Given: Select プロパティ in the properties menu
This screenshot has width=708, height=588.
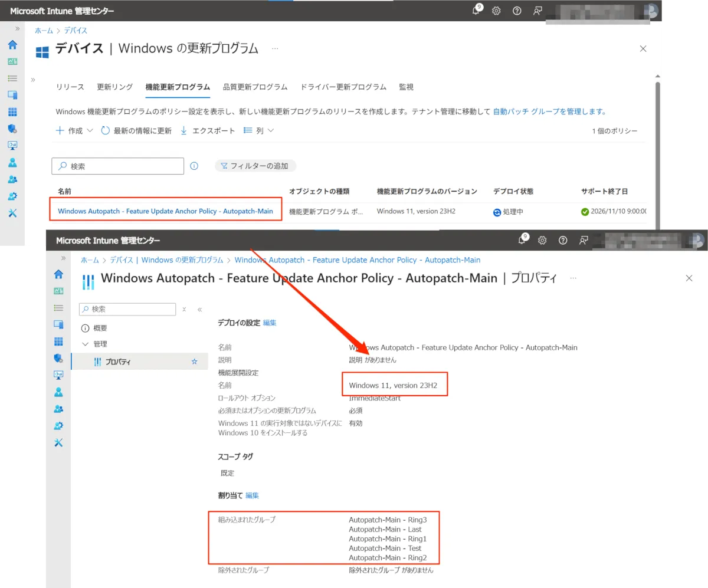Looking at the screenshot, I should coord(140,362).
